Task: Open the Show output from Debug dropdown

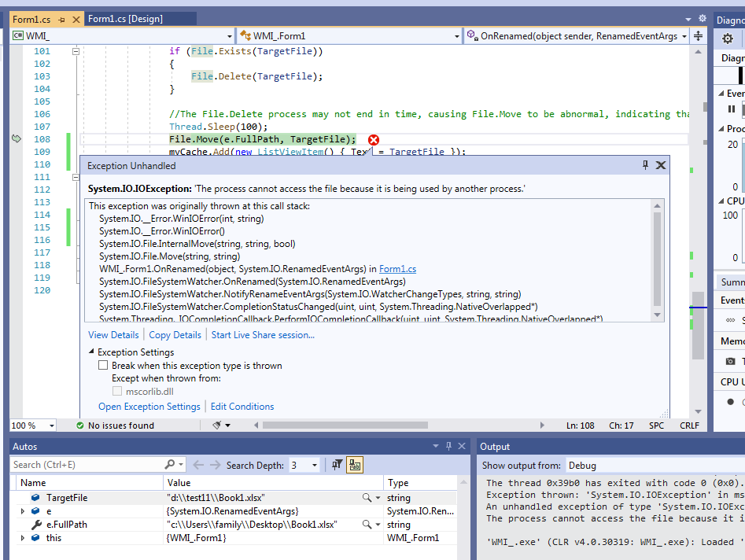Action: coord(655,466)
